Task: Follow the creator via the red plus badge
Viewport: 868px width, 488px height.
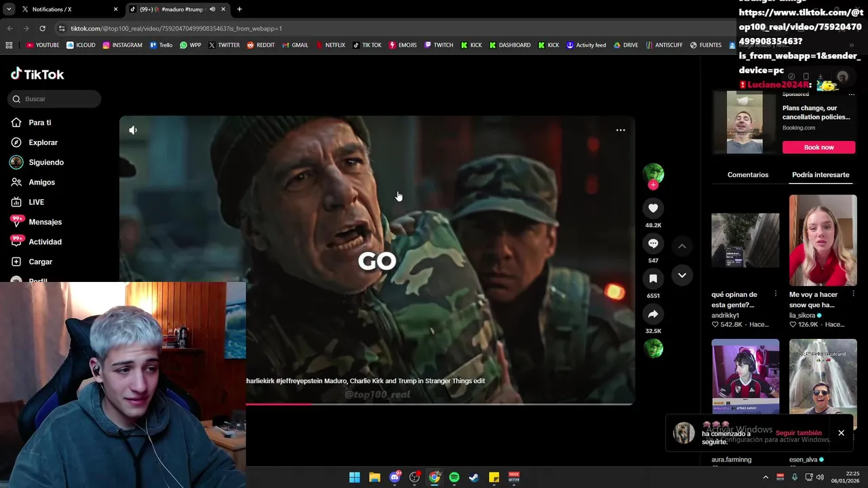Action: coord(653,185)
